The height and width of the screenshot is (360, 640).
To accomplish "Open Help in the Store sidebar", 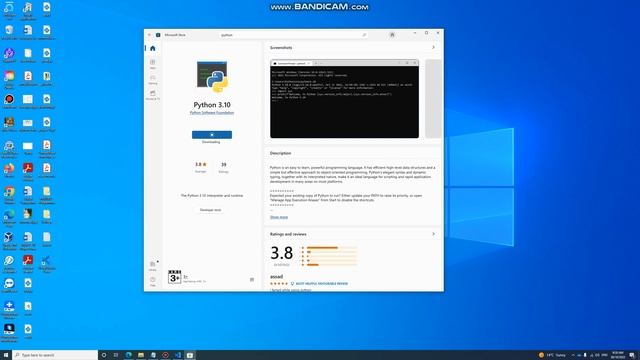I will coord(153,281).
